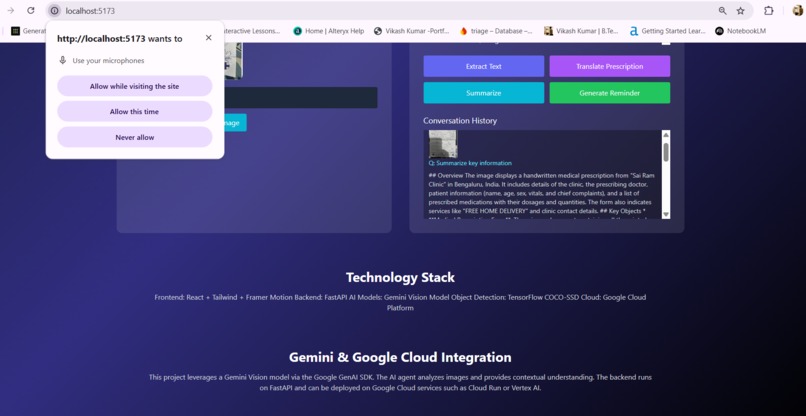
Task: Click the prescription thumbnail in Conversation History
Action: click(443, 144)
